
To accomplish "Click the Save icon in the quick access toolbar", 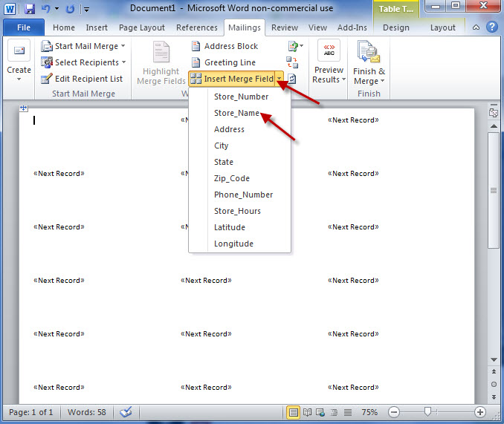I will 30,9.
